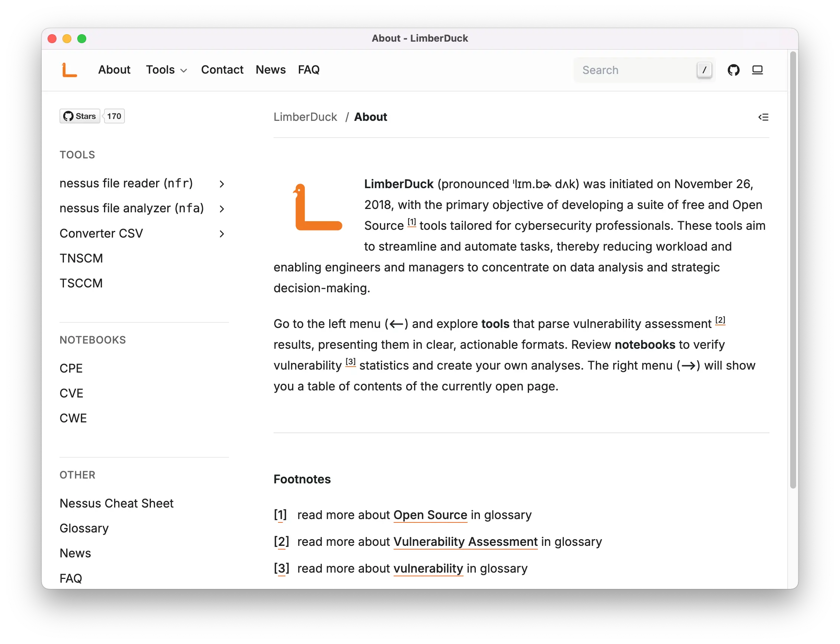Expand Converter CSV chevron
The image size is (840, 644).
click(222, 234)
